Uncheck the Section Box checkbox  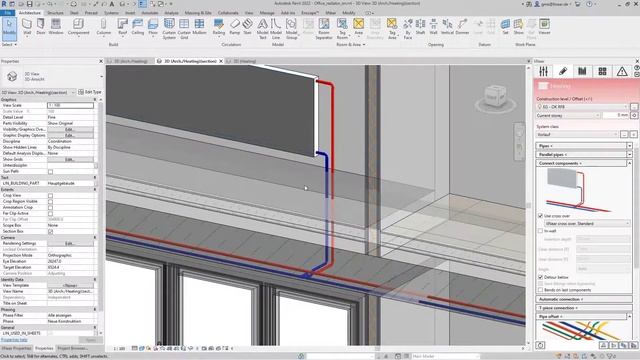pyautogui.click(x=50, y=231)
